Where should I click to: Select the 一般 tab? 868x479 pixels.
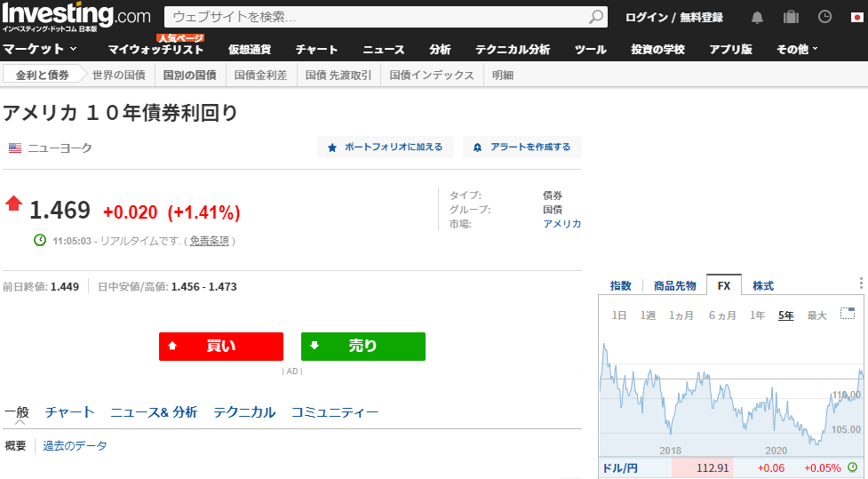(x=17, y=412)
